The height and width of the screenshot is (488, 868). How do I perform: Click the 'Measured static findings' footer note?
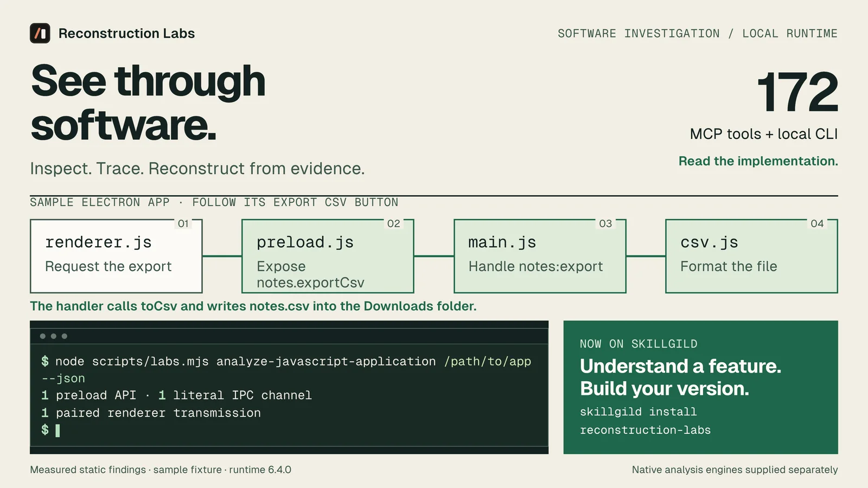(x=161, y=470)
